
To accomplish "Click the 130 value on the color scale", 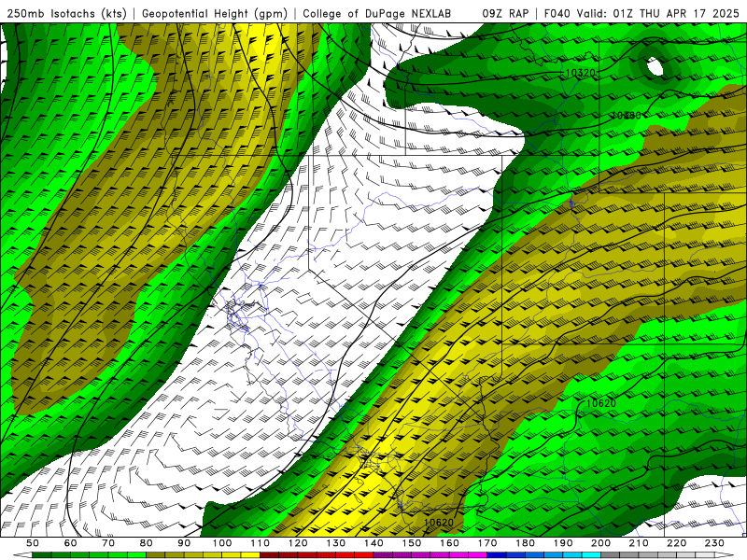I will pos(336,543).
